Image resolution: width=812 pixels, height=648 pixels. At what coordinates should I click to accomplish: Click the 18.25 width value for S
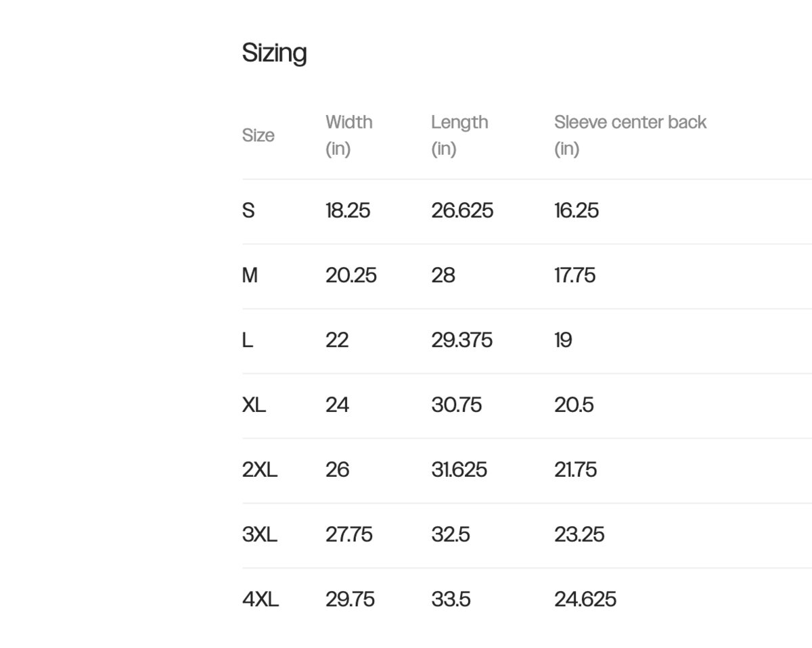[348, 210]
